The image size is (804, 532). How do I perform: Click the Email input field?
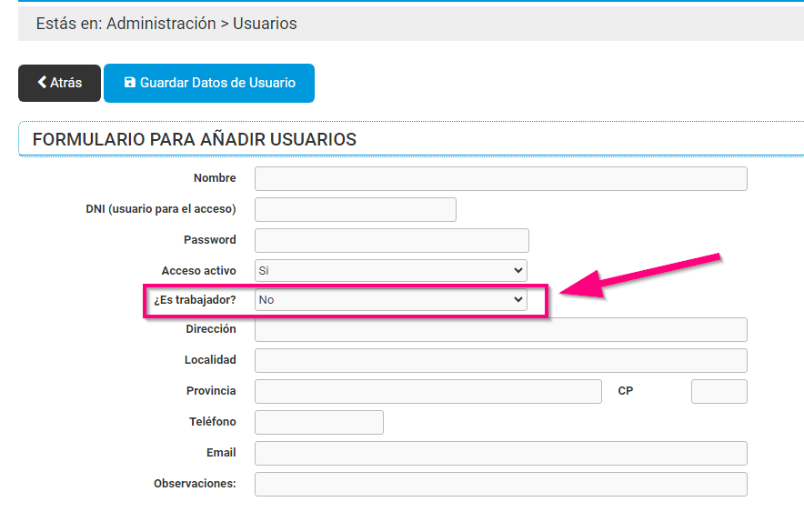coord(499,453)
